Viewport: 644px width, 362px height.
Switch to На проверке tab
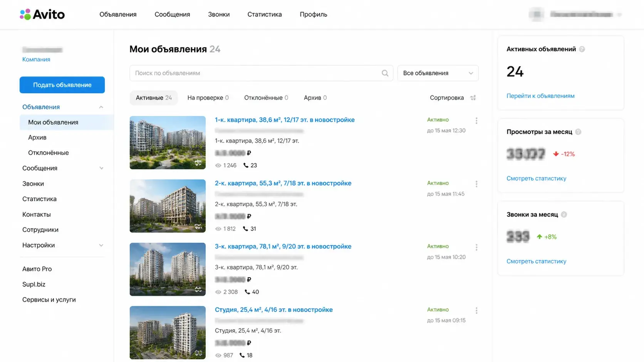(208, 98)
